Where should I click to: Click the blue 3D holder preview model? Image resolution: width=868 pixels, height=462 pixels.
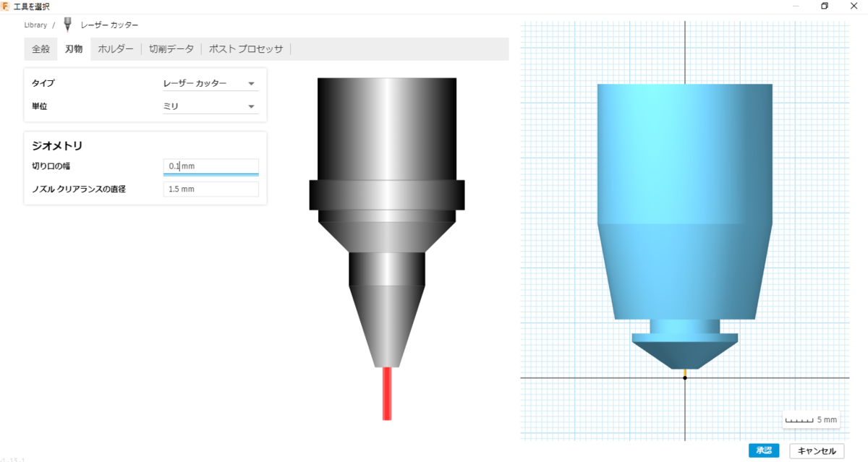pos(685,226)
